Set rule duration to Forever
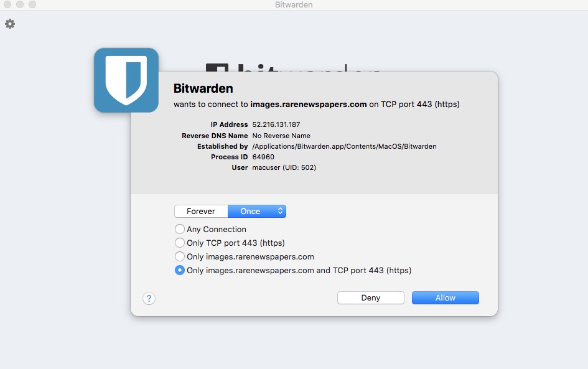 pyautogui.click(x=201, y=211)
